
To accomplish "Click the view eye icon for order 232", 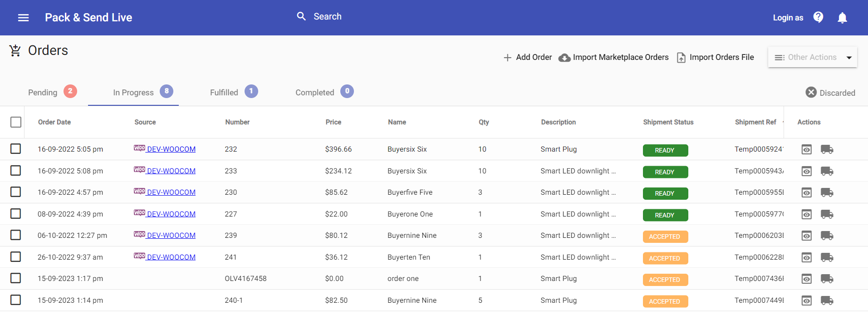I will [806, 149].
